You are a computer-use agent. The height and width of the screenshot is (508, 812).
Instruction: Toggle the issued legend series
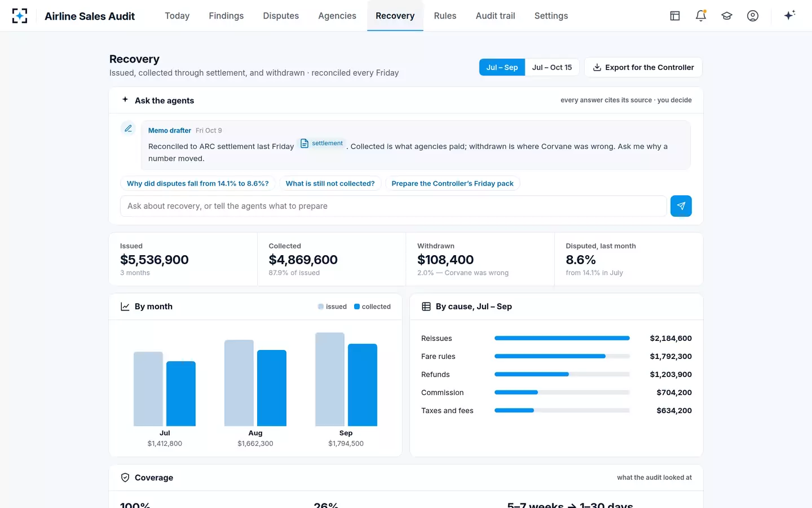(332, 306)
